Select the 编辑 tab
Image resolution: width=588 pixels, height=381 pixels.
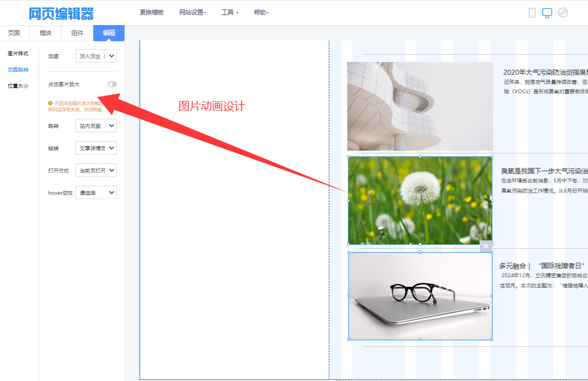109,33
